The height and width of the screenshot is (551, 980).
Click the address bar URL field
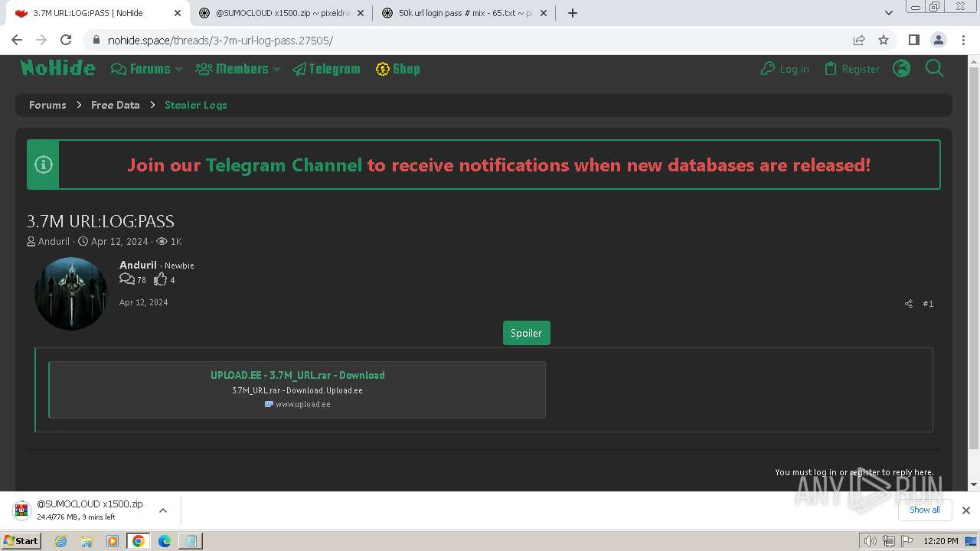tap(467, 40)
